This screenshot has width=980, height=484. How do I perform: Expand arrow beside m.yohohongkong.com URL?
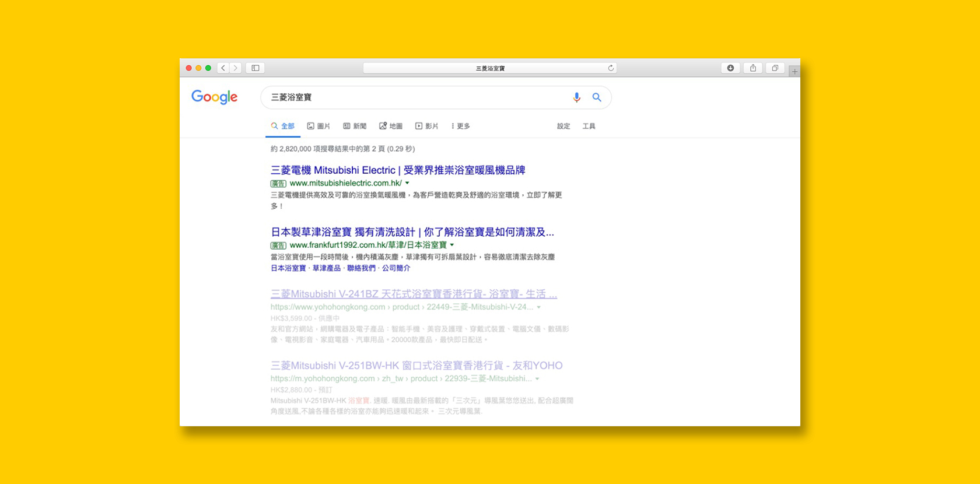click(537, 379)
